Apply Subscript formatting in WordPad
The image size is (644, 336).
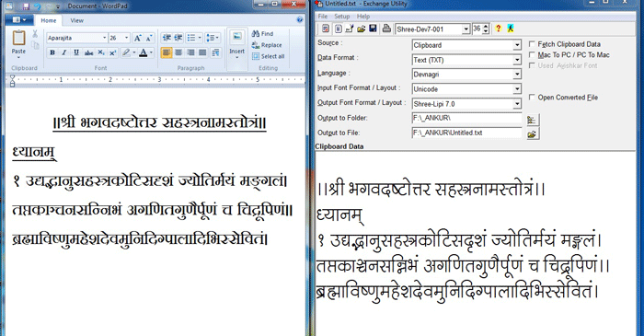click(x=100, y=52)
